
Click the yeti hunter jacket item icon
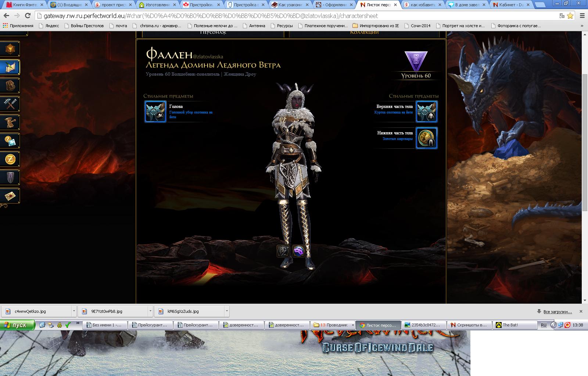pyautogui.click(x=427, y=111)
